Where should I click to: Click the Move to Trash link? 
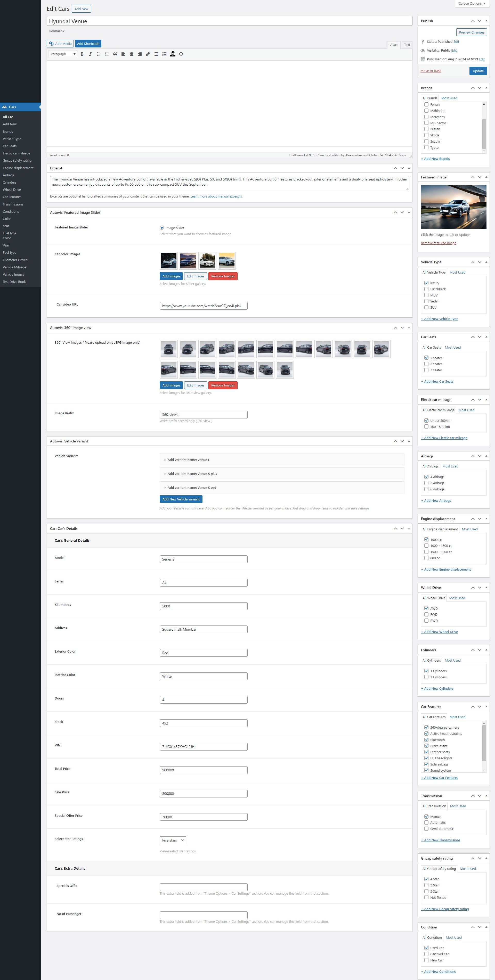pyautogui.click(x=431, y=71)
